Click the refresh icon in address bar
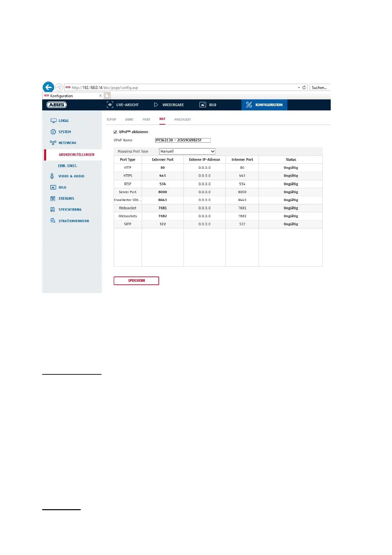Viewport: 392px width, 555px height. tap(304, 87)
